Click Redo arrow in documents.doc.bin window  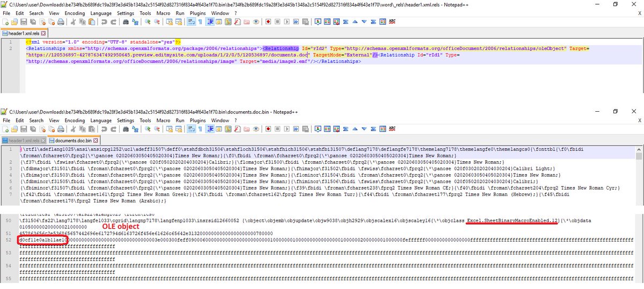coord(114,128)
